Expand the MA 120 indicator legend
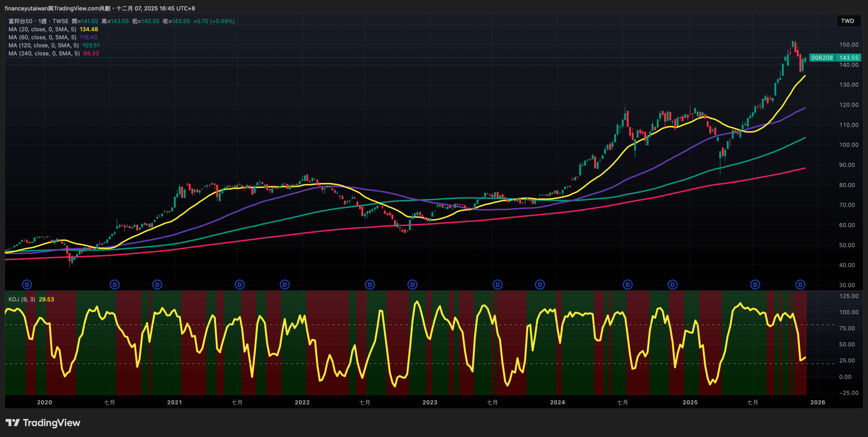The width and height of the screenshot is (868, 437). 43,45
